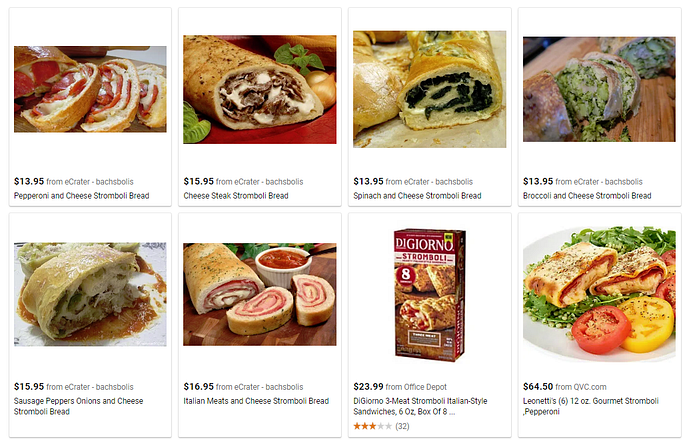Open Leonetti's Gourmet Stromboli Pepperoni link
The width and height of the screenshot is (699, 443).
tap(591, 406)
